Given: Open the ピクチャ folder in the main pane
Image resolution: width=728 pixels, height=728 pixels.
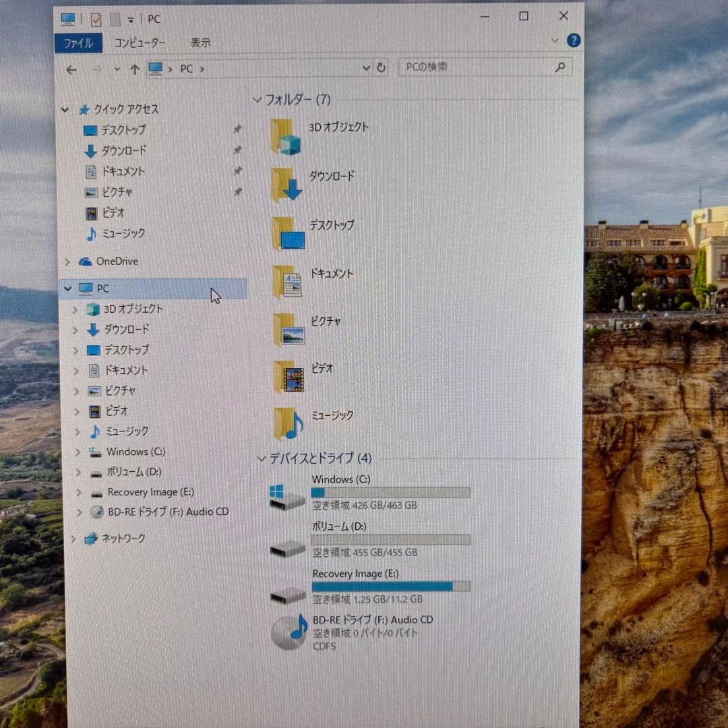Looking at the screenshot, I should pyautogui.click(x=326, y=322).
